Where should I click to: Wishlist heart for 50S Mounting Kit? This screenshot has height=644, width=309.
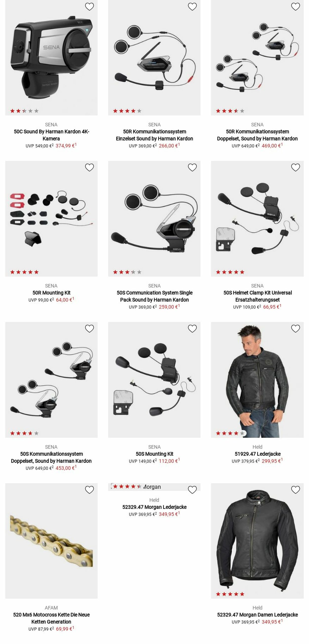pos(192,329)
